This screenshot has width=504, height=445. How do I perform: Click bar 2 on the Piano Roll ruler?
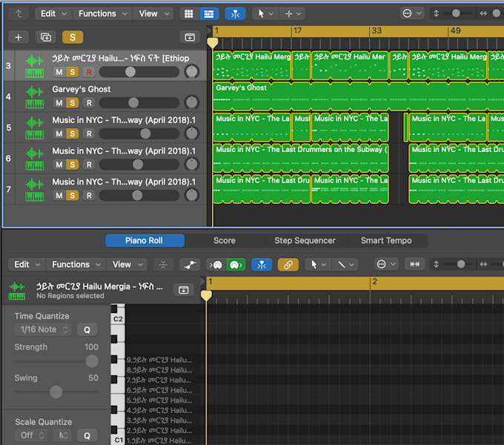[x=375, y=282]
